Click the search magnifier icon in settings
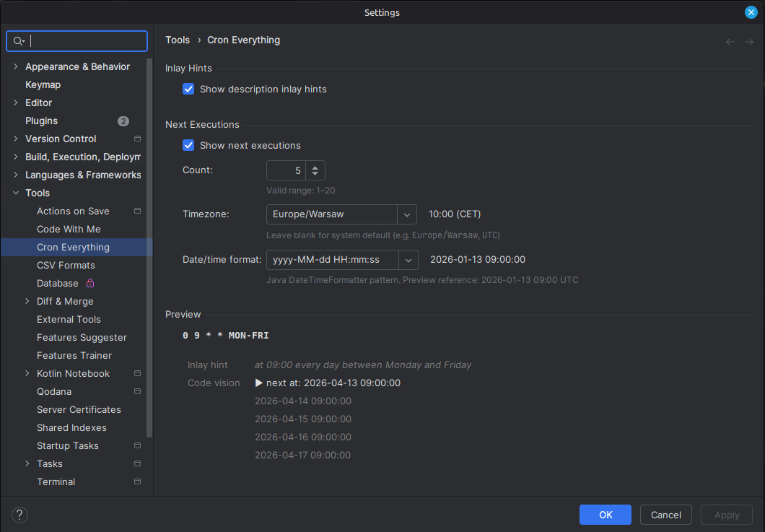The image size is (765, 532). coord(19,41)
